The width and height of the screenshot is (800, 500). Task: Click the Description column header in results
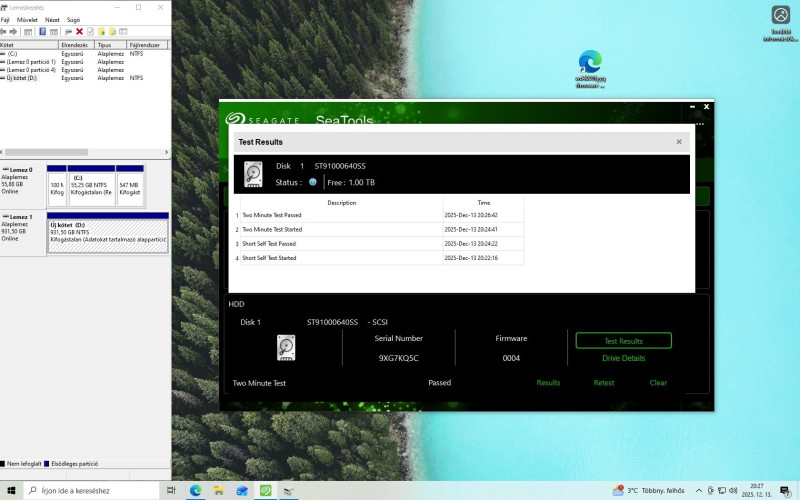341,203
